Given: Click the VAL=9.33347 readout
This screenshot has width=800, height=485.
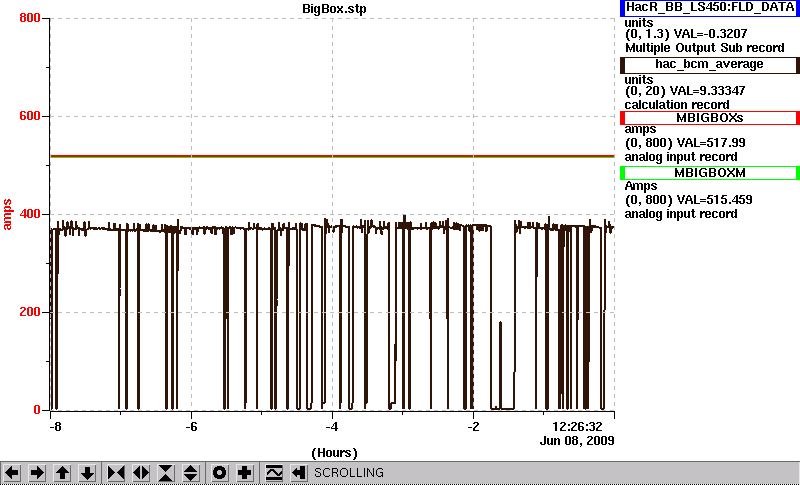Looking at the screenshot, I should (x=710, y=91).
